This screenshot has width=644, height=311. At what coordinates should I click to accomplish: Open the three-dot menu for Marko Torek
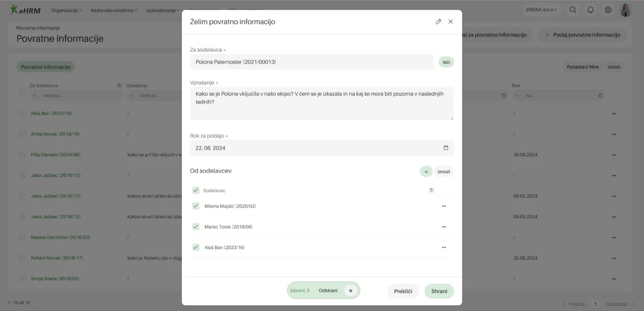click(x=444, y=227)
